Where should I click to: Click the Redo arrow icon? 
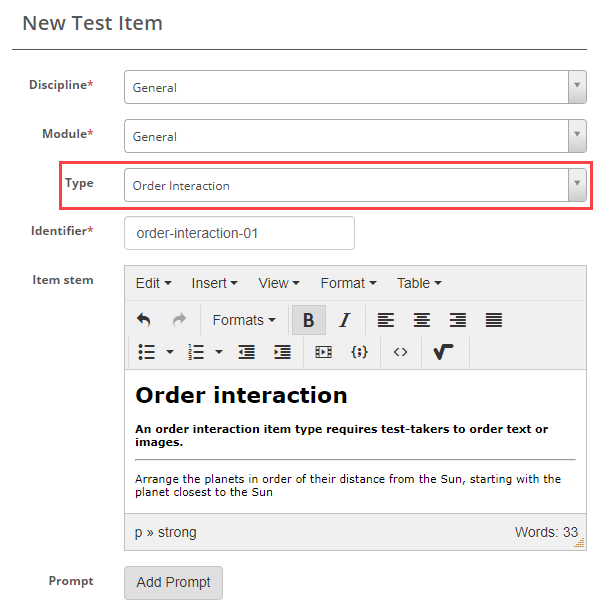[179, 320]
